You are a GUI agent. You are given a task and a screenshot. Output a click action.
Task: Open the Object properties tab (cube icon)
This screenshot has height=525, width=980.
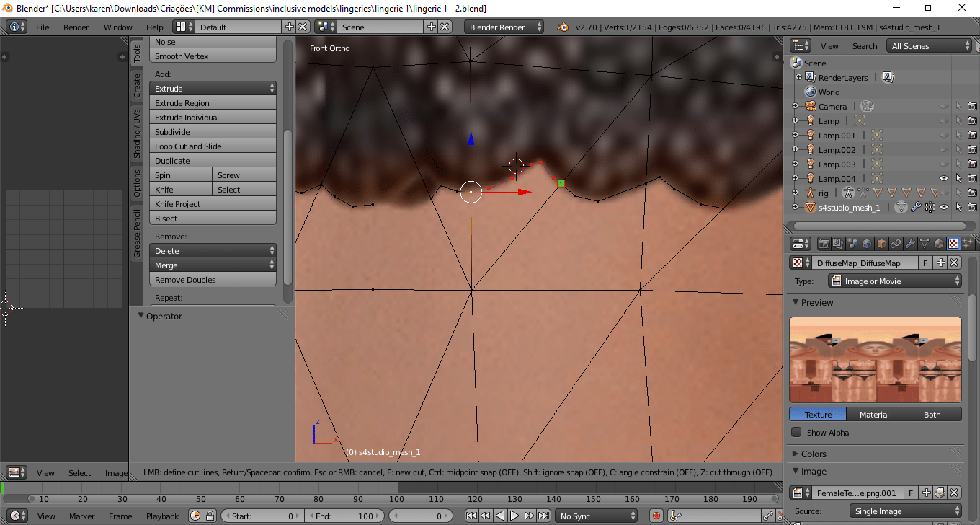pyautogui.click(x=882, y=243)
